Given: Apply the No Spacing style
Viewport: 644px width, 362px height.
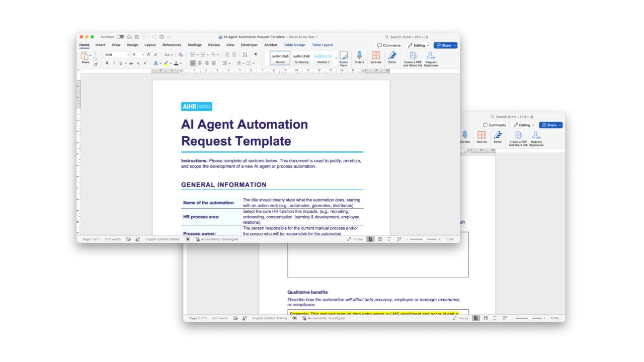Looking at the screenshot, I should coord(301,58).
